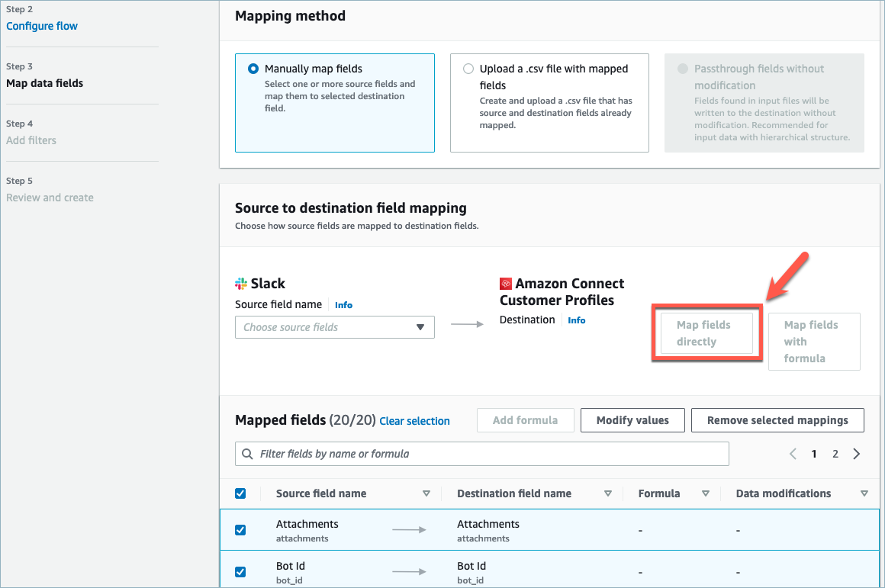Sort by Destination field name column arrow
885x588 pixels.
tap(608, 493)
